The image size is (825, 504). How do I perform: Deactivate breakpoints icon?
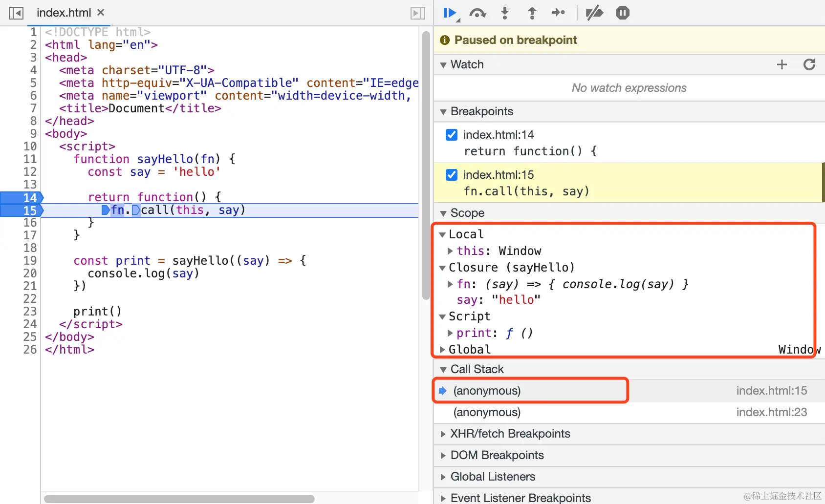click(594, 13)
